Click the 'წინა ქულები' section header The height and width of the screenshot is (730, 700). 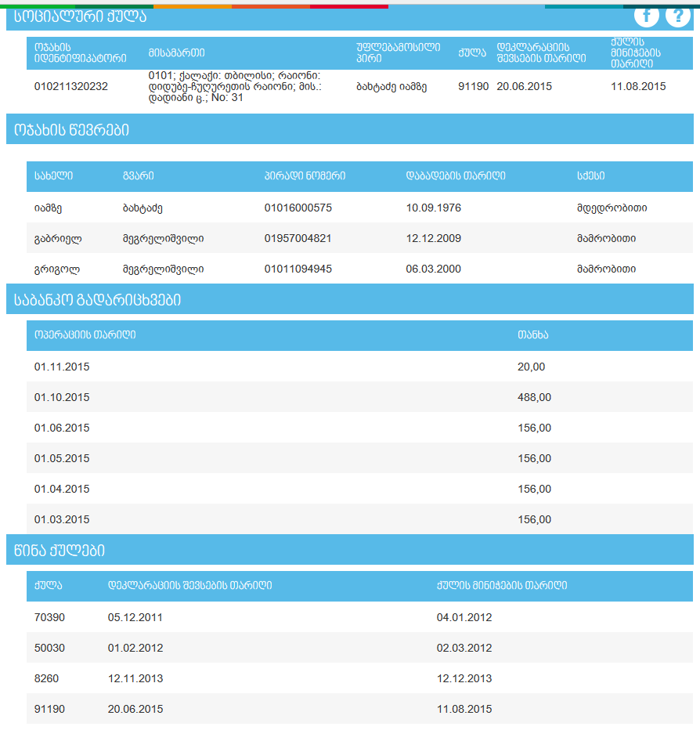click(x=60, y=551)
